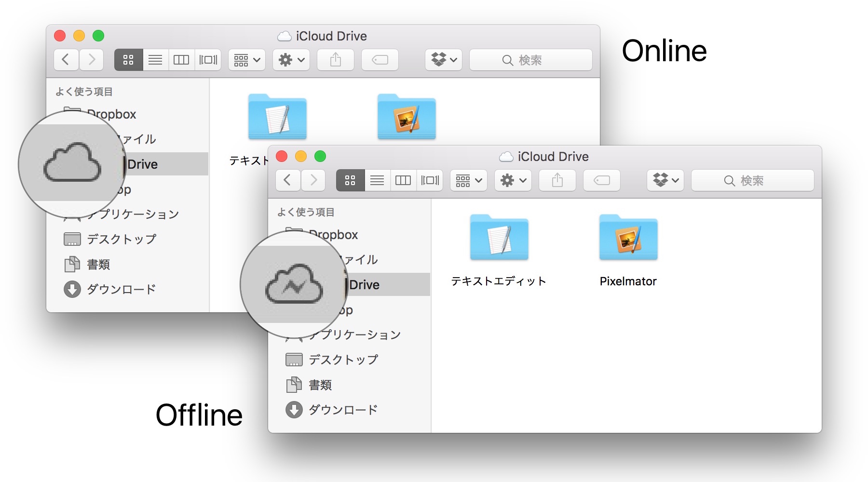Switch Offline window to Cover Flow view

(430, 180)
